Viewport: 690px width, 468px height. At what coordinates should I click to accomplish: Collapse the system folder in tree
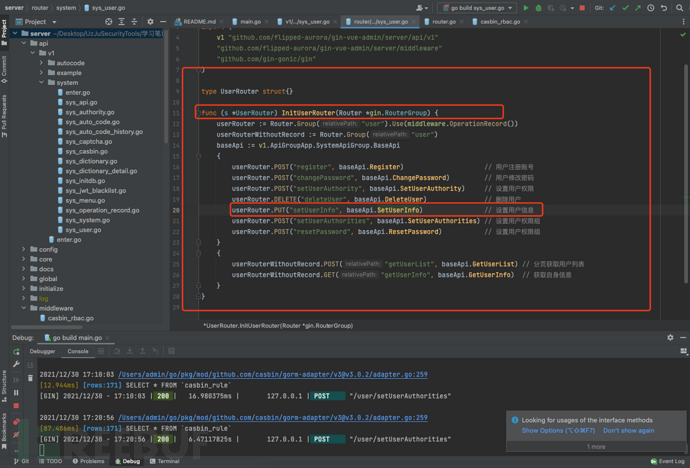tap(42, 83)
